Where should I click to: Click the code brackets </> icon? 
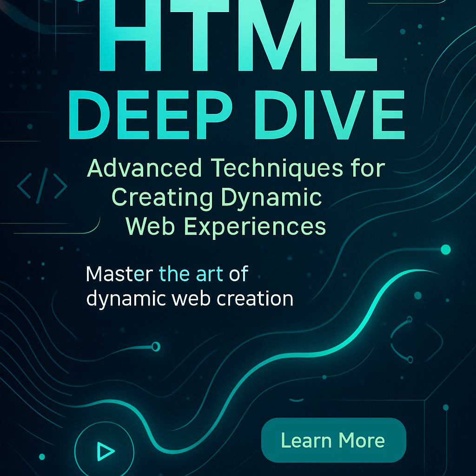tap(42, 187)
